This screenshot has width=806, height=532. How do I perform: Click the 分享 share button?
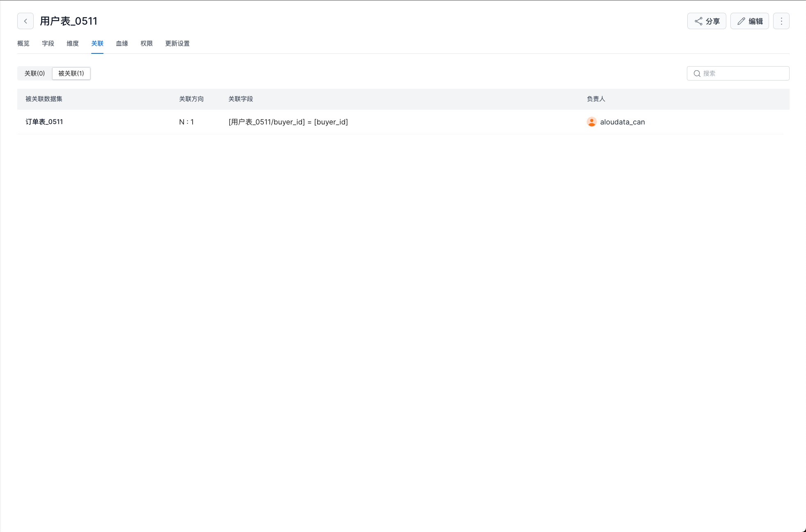(x=707, y=21)
